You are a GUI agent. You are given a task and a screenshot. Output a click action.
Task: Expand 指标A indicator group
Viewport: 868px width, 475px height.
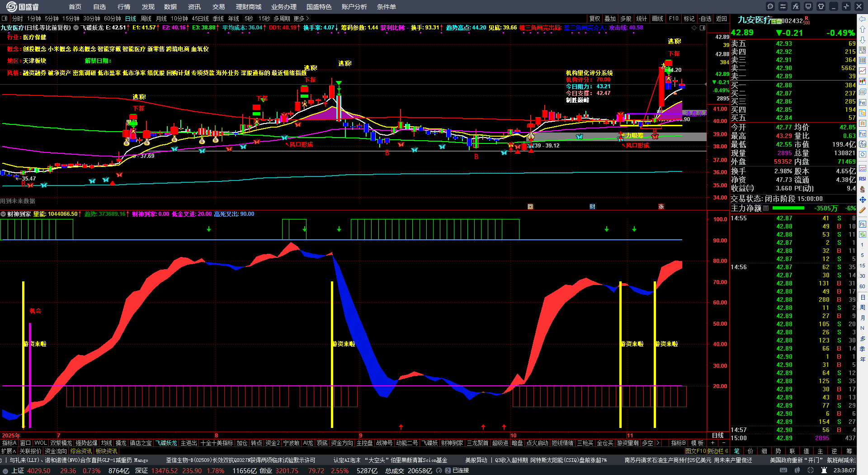pyautogui.click(x=9, y=443)
